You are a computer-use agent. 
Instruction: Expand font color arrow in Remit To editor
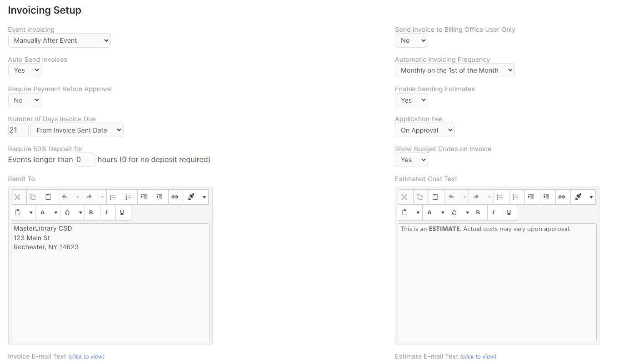pyautogui.click(x=55, y=212)
